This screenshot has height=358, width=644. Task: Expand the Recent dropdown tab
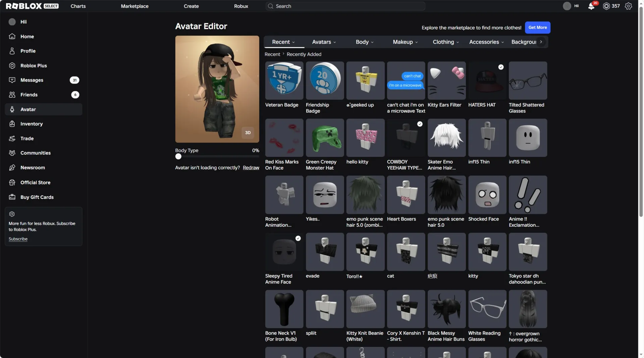click(x=284, y=42)
